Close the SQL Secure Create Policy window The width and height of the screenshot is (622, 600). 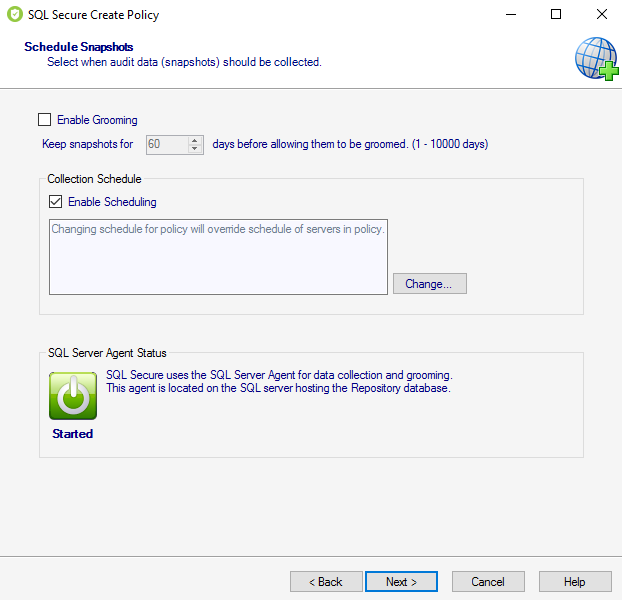[602, 15]
